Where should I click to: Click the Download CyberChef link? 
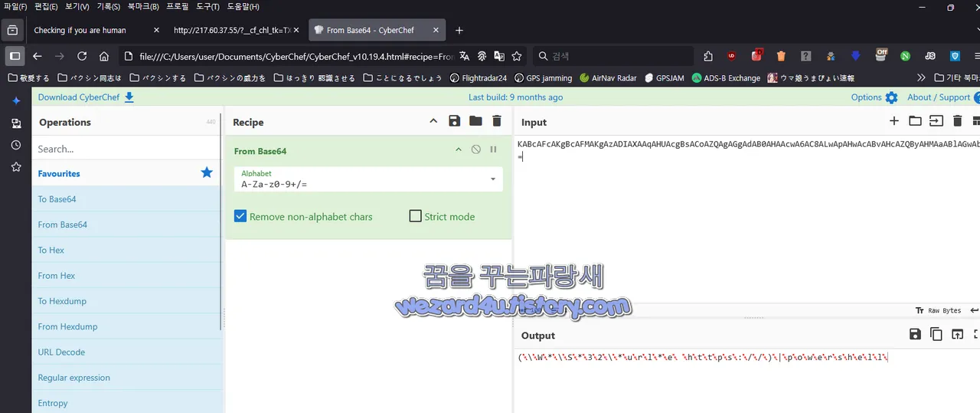click(x=86, y=97)
